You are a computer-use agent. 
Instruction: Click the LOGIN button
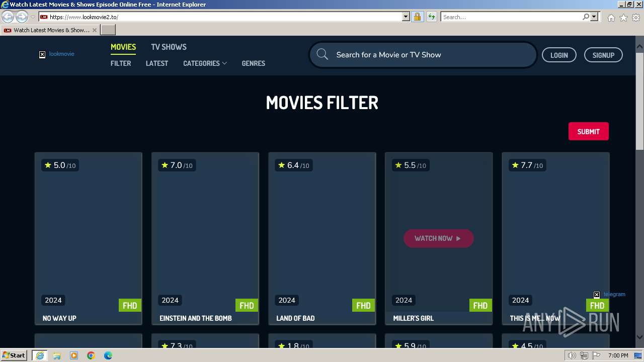click(559, 55)
